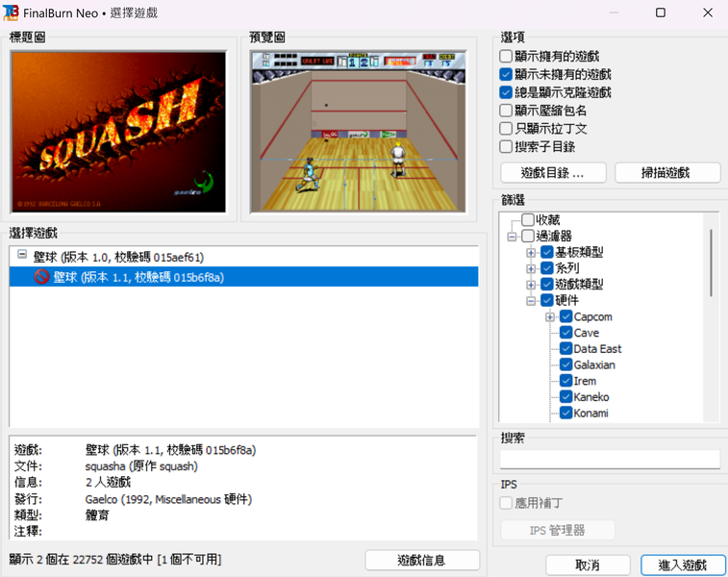Click the publisher text Gaelco (1992, Miscellaneous 硬件)
The width and height of the screenshot is (728, 577).
(x=168, y=499)
